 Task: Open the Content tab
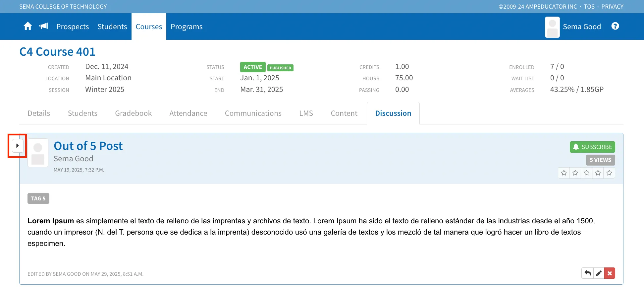pyautogui.click(x=344, y=113)
